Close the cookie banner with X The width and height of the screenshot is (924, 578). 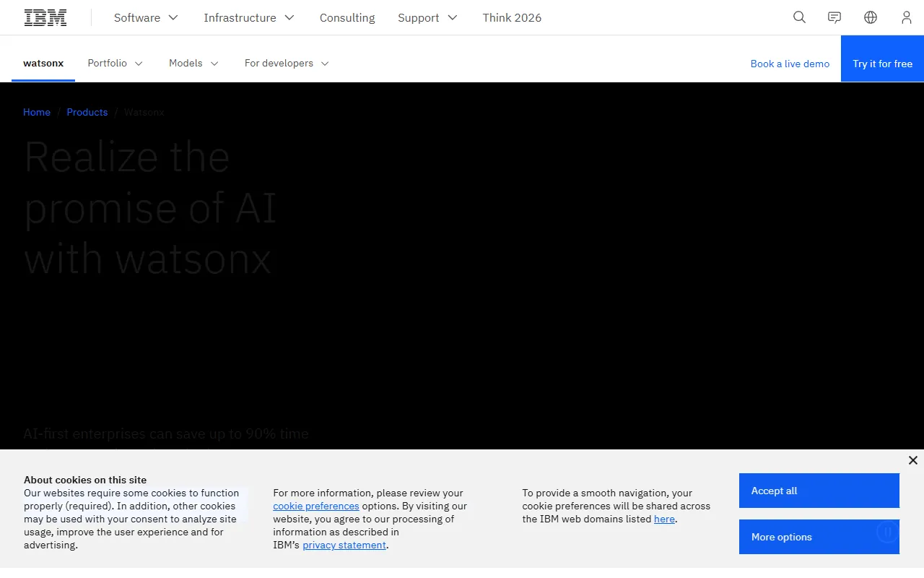[x=912, y=460]
